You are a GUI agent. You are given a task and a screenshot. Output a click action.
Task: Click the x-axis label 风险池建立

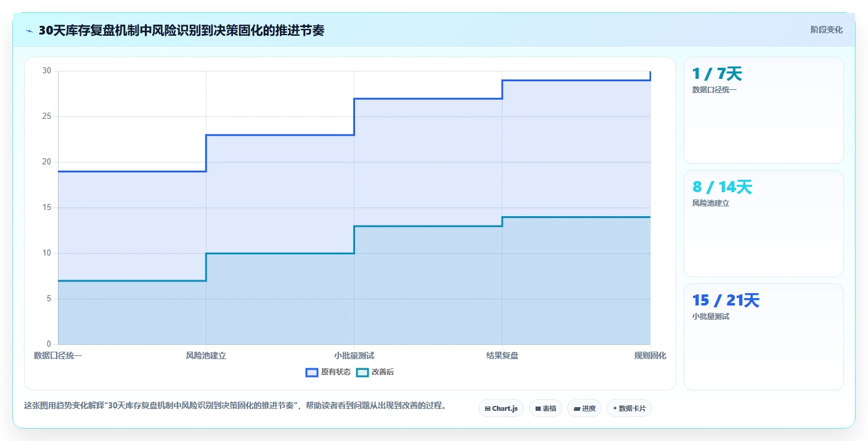click(206, 355)
